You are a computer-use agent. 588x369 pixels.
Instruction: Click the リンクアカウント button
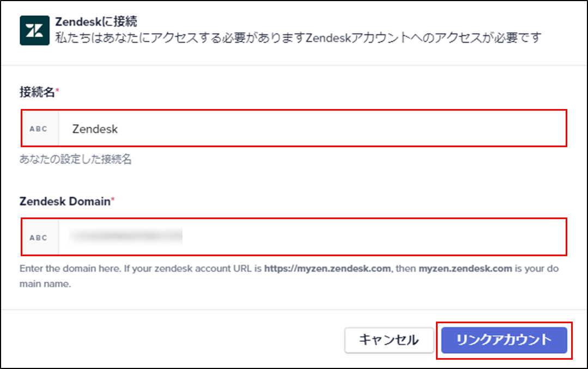[504, 340]
